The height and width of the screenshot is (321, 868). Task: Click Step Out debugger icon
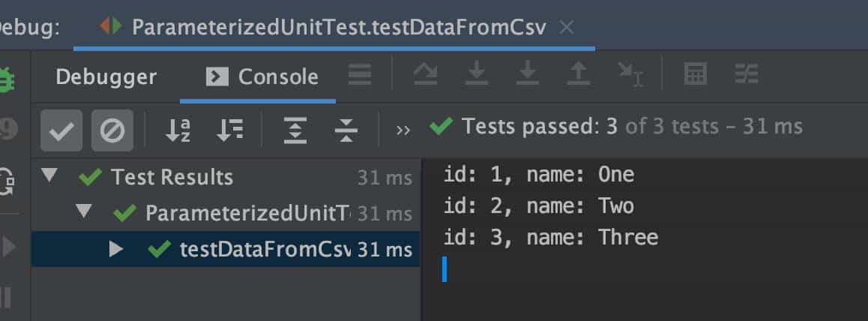tap(578, 73)
